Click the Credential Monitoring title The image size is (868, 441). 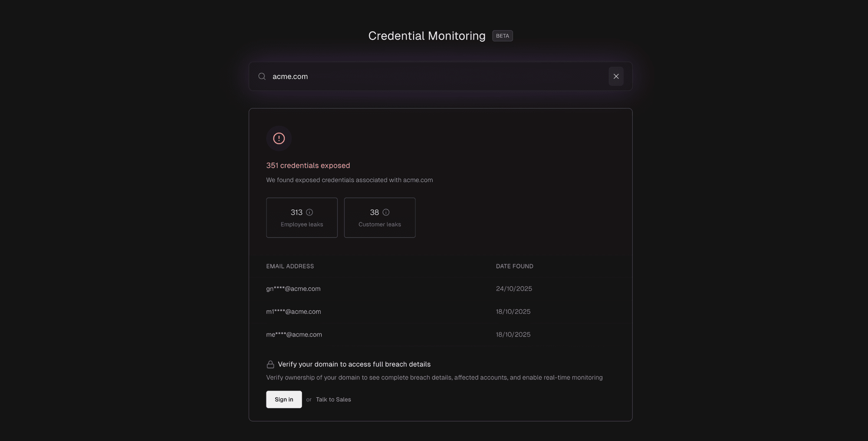(427, 36)
